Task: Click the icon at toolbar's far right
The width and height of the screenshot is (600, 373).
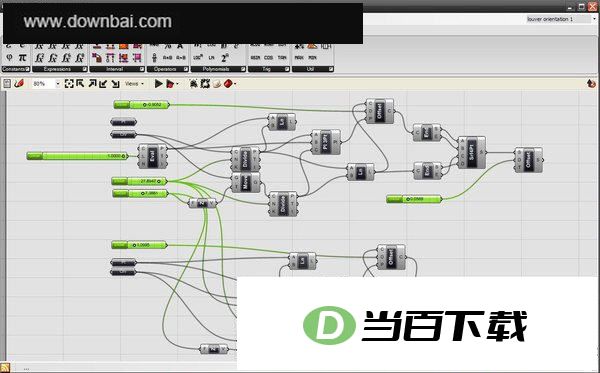Action: pyautogui.click(x=591, y=83)
